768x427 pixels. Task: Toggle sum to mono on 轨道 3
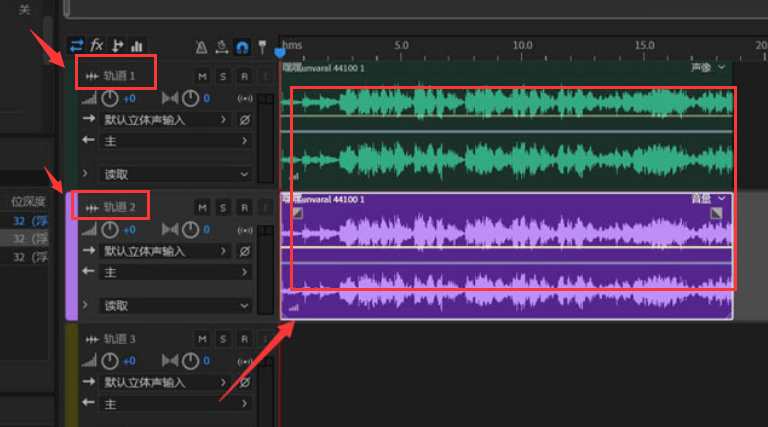pyautogui.click(x=245, y=361)
